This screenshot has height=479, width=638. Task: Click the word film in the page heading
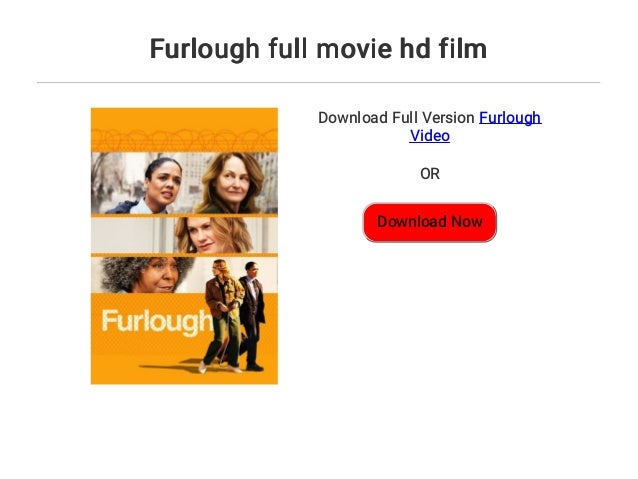click(x=463, y=49)
